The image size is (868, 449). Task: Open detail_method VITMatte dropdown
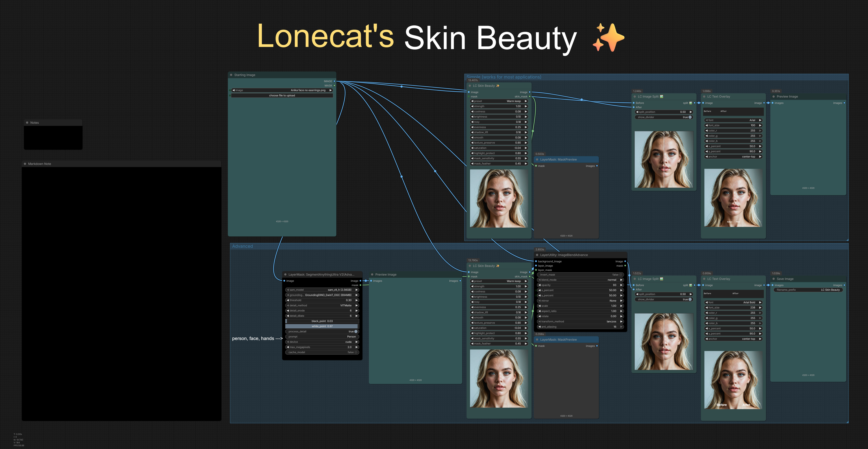click(322, 306)
